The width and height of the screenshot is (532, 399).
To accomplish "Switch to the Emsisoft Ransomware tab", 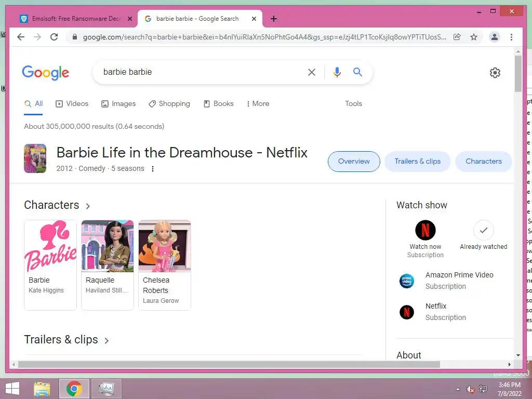I will pos(76,19).
